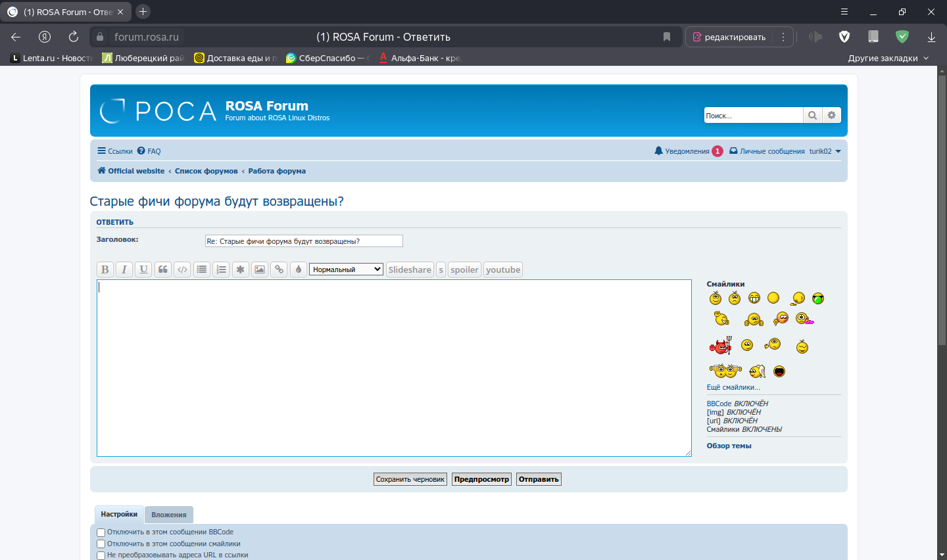This screenshot has width=947, height=560.
Task: Check 'Отключить в этом сообщении BBCode'
Action: tap(101, 533)
